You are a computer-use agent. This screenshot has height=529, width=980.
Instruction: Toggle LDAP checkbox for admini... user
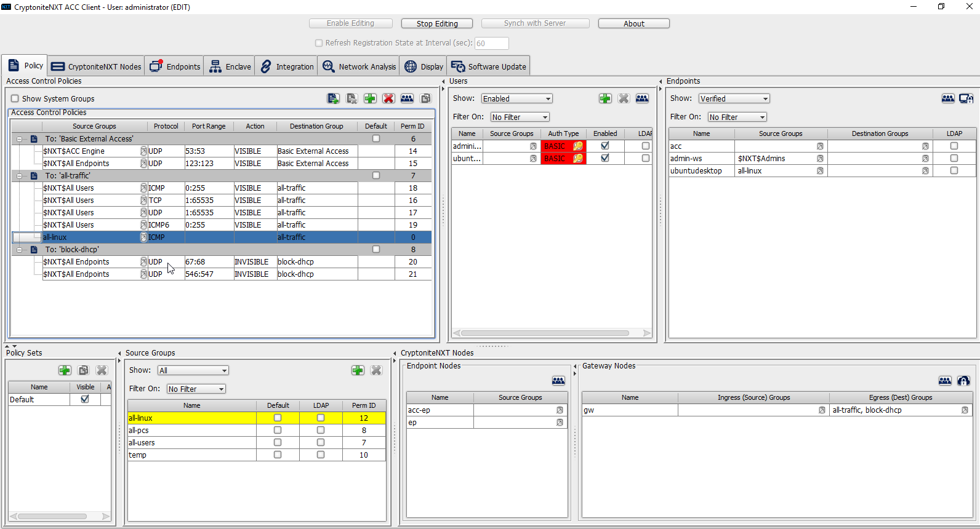click(646, 146)
